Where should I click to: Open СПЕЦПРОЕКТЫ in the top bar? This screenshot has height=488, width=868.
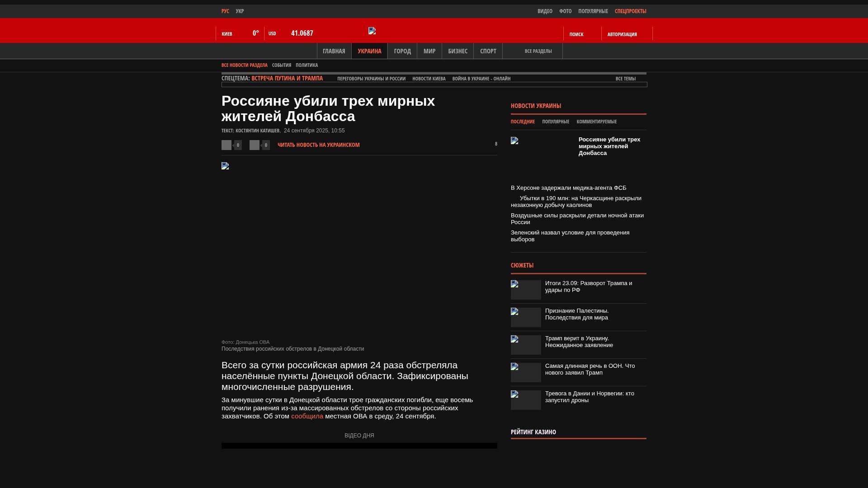(630, 11)
